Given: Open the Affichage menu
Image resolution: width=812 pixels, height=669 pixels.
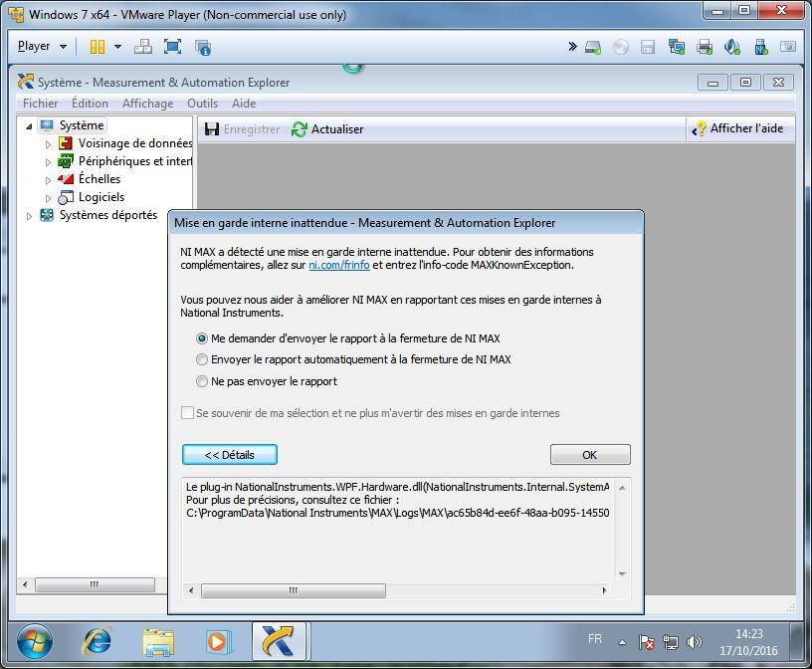Looking at the screenshot, I should 147,104.
